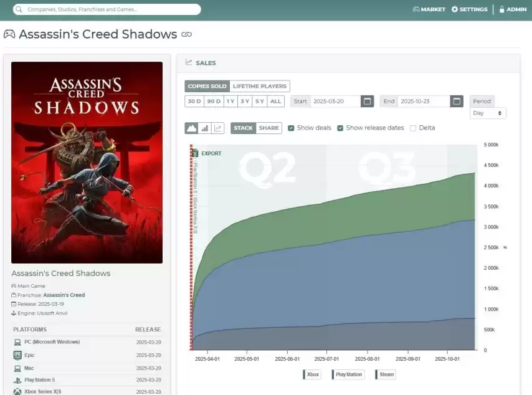Set range to ALL

275,101
